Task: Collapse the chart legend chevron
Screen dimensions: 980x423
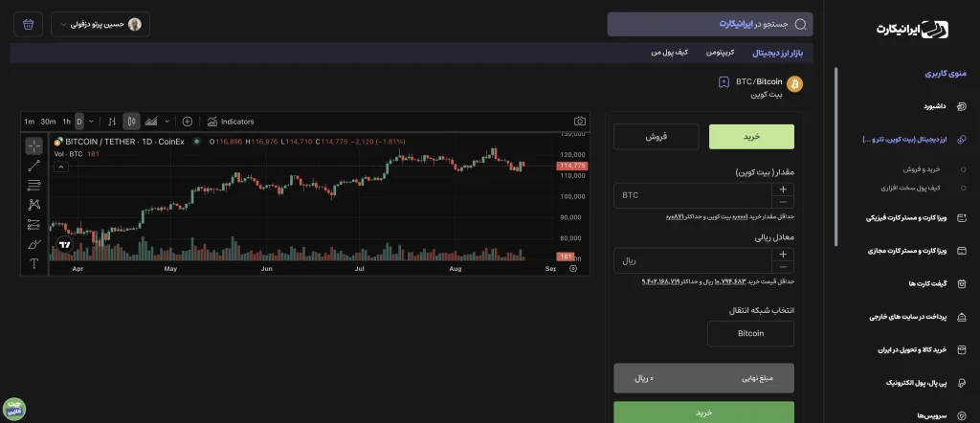Action: 61,167
